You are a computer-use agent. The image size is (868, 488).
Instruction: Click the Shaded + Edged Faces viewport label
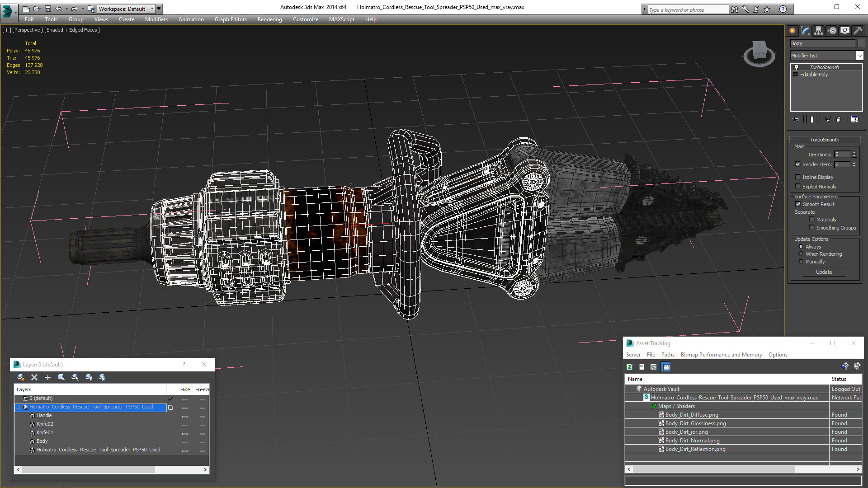tap(72, 30)
